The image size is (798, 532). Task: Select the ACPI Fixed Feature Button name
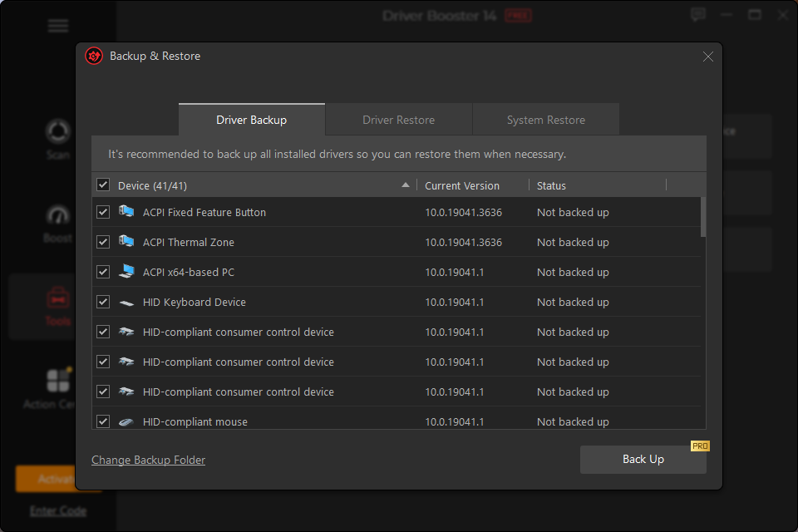(x=204, y=212)
